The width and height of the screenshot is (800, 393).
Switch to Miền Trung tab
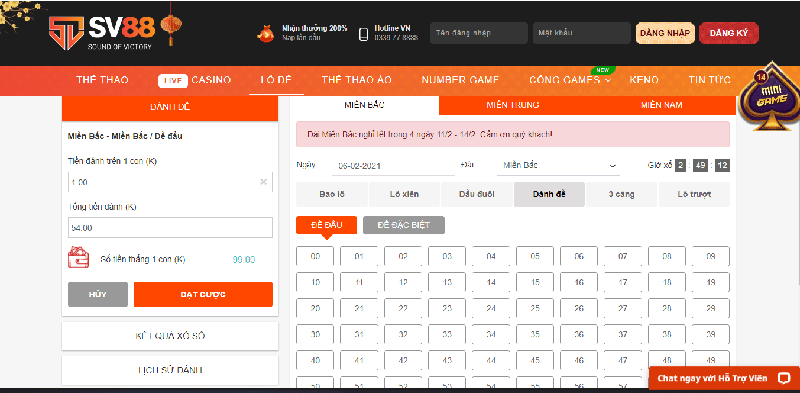[x=513, y=105]
